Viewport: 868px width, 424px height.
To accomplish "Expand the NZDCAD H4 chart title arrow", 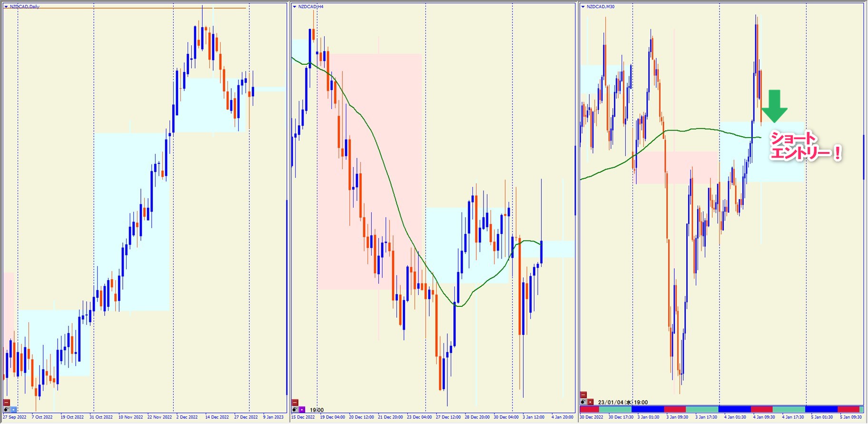I will (295, 7).
